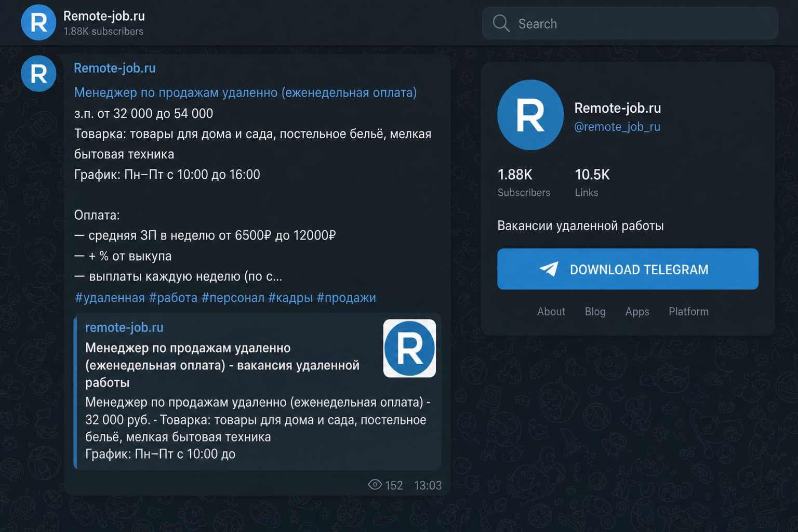Image resolution: width=798 pixels, height=532 pixels.
Task: Click the header "1.88K subscribers" text
Action: click(x=103, y=31)
